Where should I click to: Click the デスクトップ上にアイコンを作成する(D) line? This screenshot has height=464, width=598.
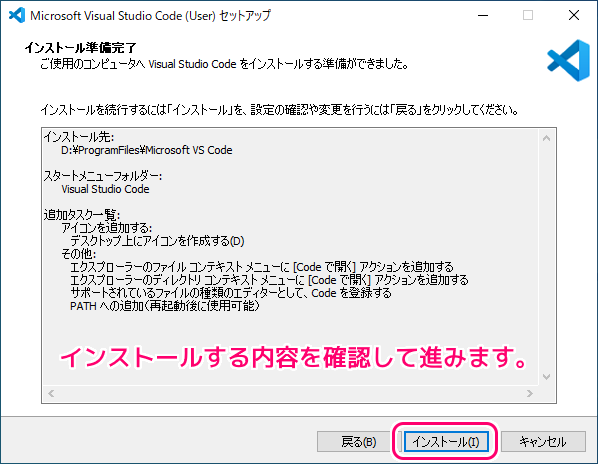[157, 241]
